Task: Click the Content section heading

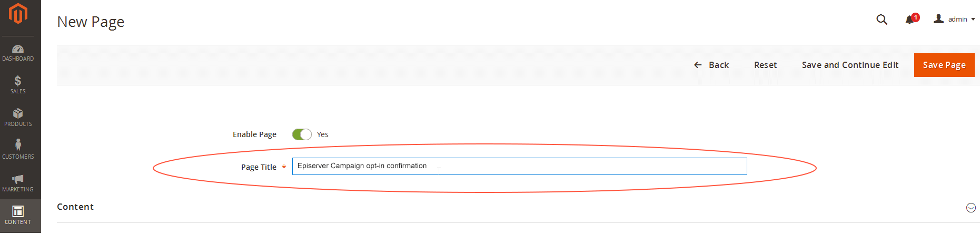Action: click(x=75, y=207)
